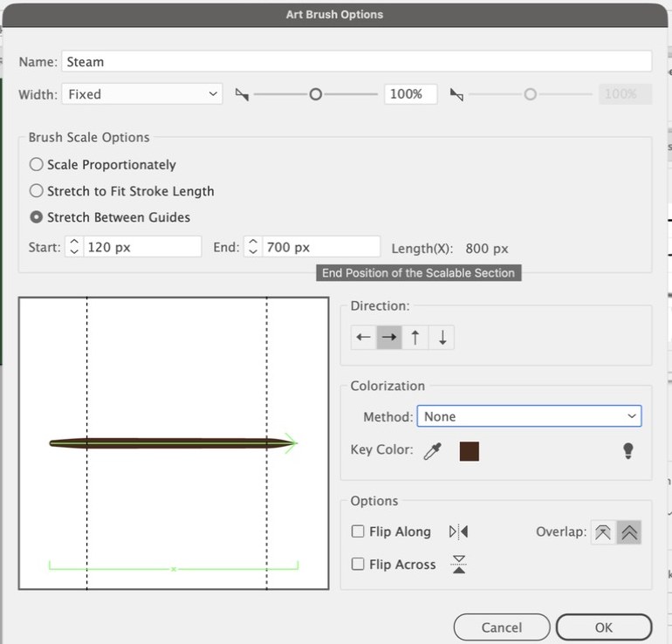The width and height of the screenshot is (672, 644).
Task: Click the Direction label
Action: coord(380,305)
